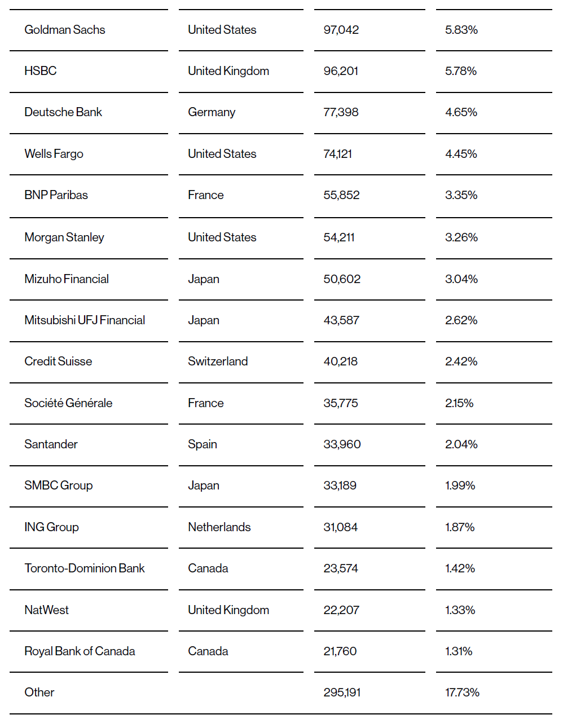Click the Mizuho Financial amount 50,602
Viewport: 563px width, 728px height.
(x=342, y=279)
